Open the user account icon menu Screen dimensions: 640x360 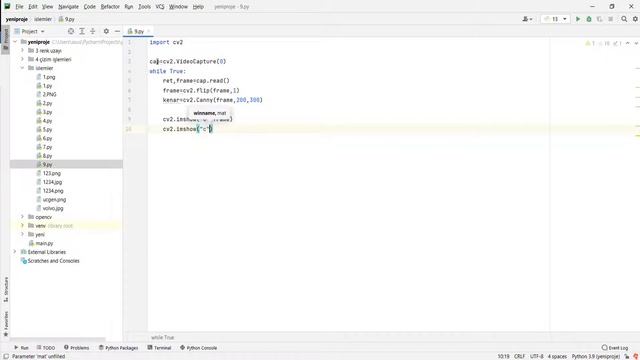click(527, 19)
